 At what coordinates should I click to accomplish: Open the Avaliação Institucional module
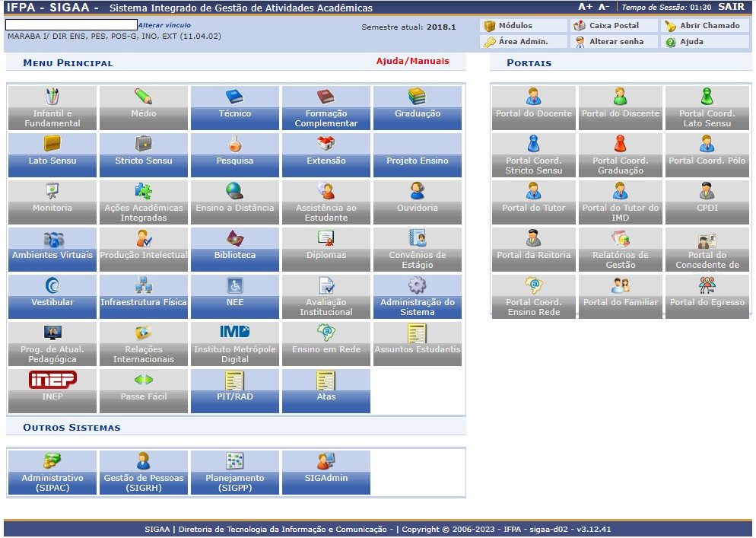click(x=326, y=297)
